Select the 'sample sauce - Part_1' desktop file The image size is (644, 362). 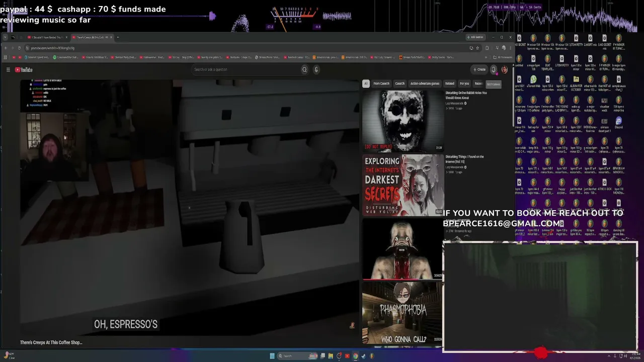[618, 82]
